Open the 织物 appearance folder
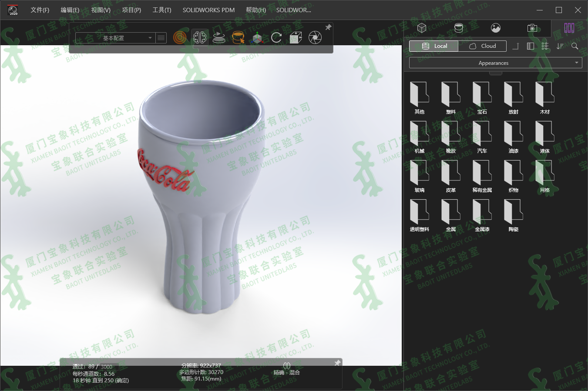The height and width of the screenshot is (391, 588). (x=514, y=176)
